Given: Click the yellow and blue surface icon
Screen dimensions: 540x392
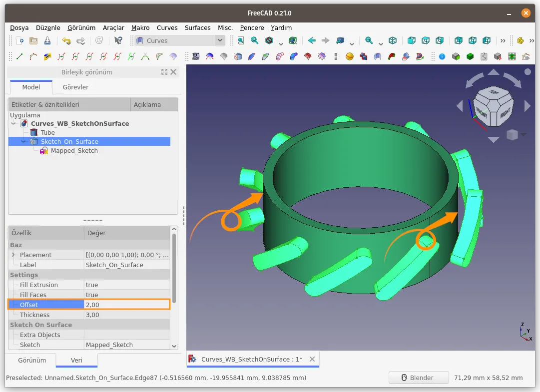Looking at the screenshot, I should click(47, 56).
